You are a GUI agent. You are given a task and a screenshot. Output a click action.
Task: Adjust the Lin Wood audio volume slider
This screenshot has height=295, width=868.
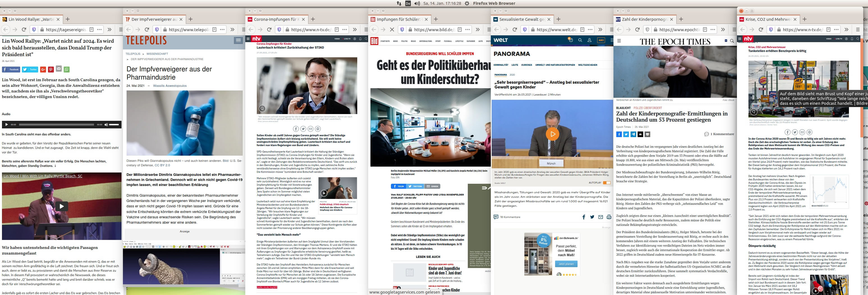click(114, 124)
